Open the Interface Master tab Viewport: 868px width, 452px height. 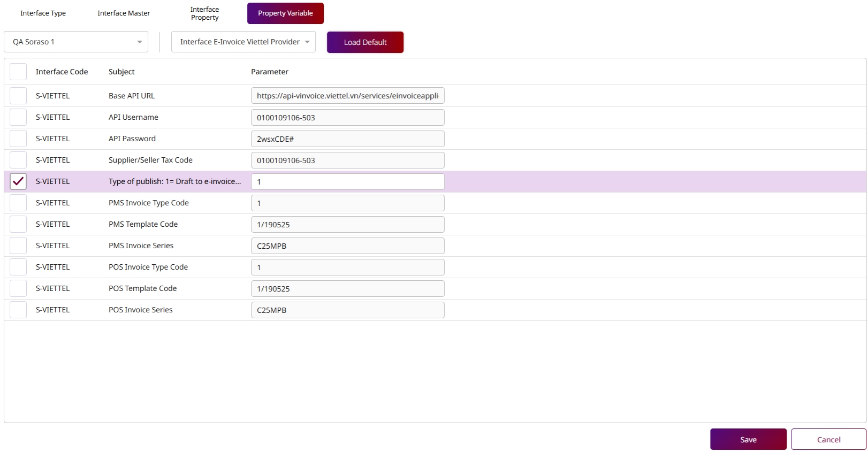tap(124, 13)
